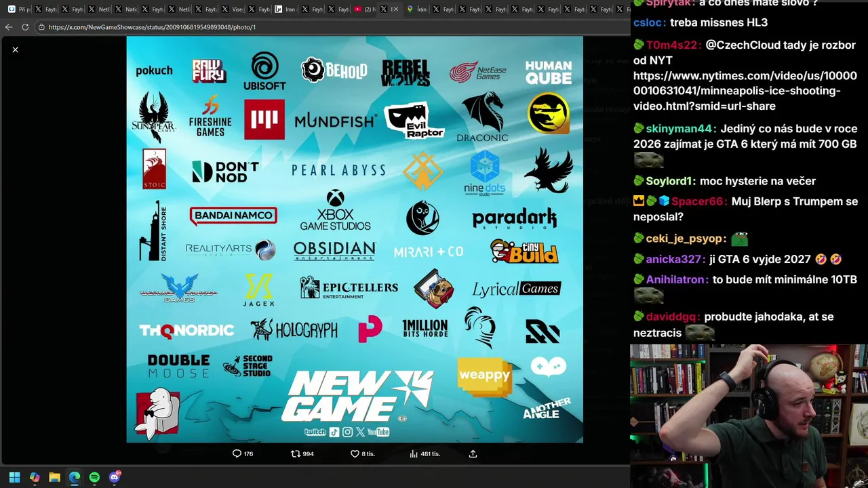Open Spotify from the taskbar
Screen dimensions: 868x488
[94, 477]
